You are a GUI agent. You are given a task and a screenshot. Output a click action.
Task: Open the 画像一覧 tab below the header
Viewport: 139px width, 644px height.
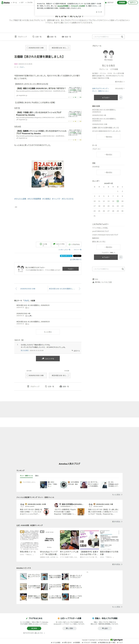pyautogui.click(x=52, y=37)
